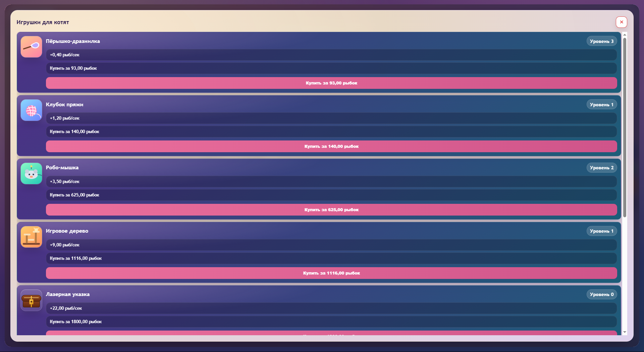The height and width of the screenshot is (352, 644).
Task: Click the scroll up arrow of the list
Action: click(625, 35)
